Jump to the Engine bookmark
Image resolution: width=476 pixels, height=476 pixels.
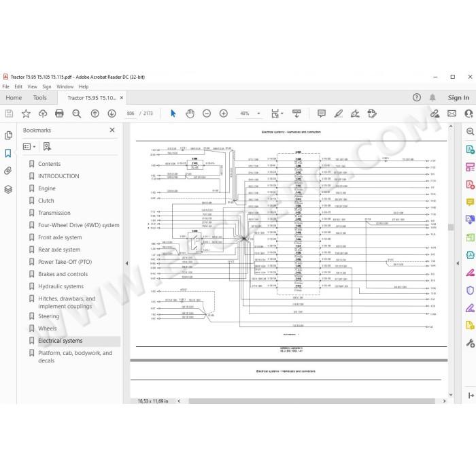47,188
